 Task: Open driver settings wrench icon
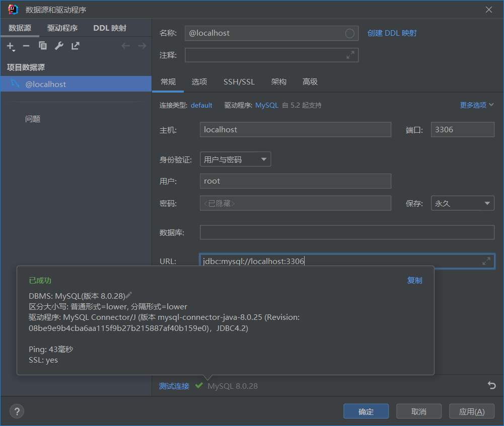pos(59,46)
